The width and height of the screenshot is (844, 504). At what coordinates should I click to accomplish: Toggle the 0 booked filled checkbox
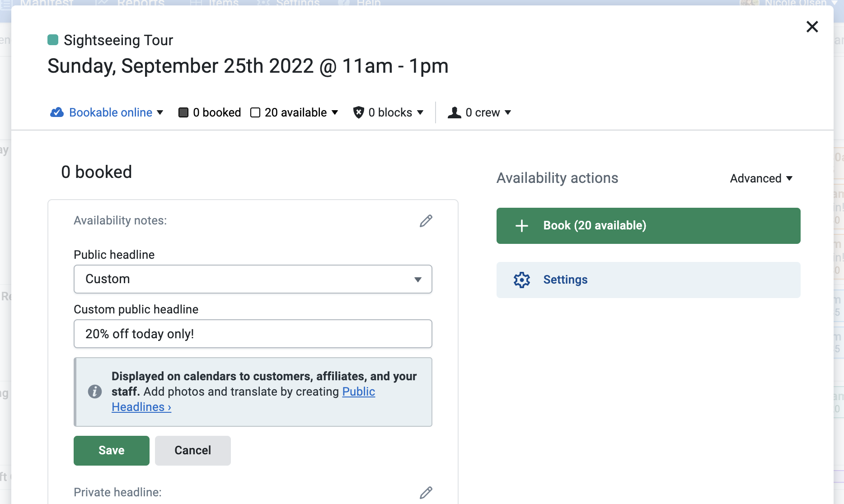tap(183, 112)
